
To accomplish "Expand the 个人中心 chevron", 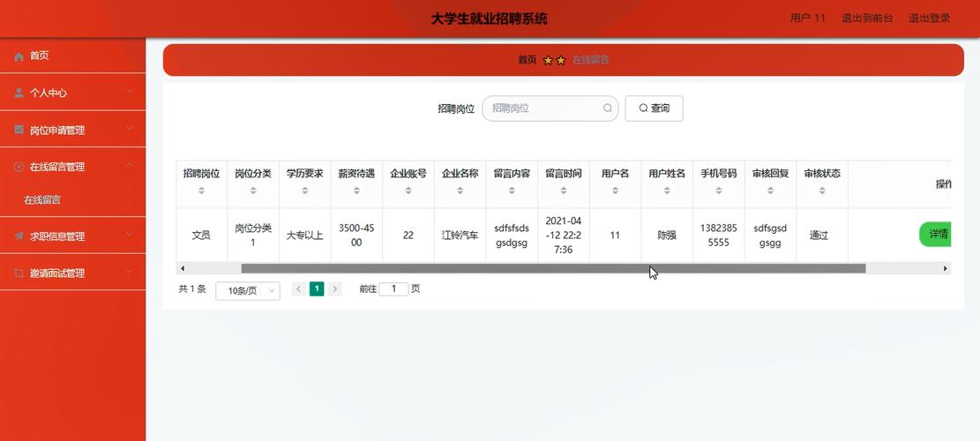I will (130, 91).
